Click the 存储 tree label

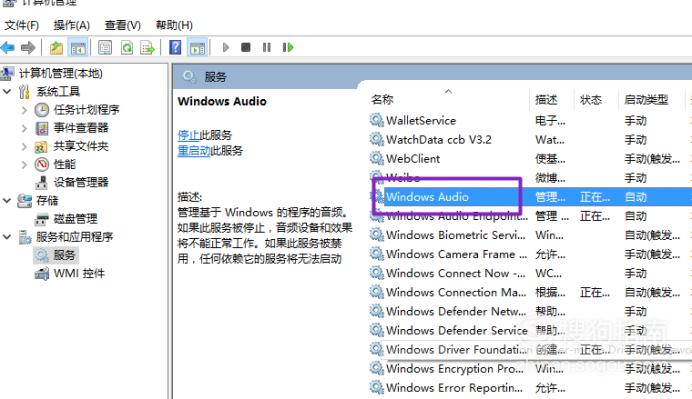tap(47, 200)
